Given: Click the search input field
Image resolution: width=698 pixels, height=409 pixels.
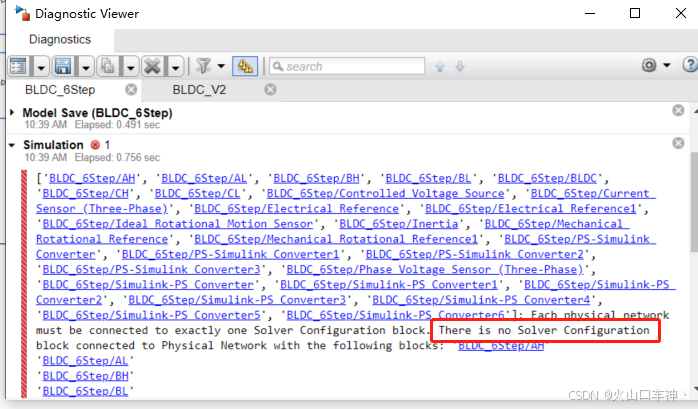Looking at the screenshot, I should pyautogui.click(x=347, y=66).
